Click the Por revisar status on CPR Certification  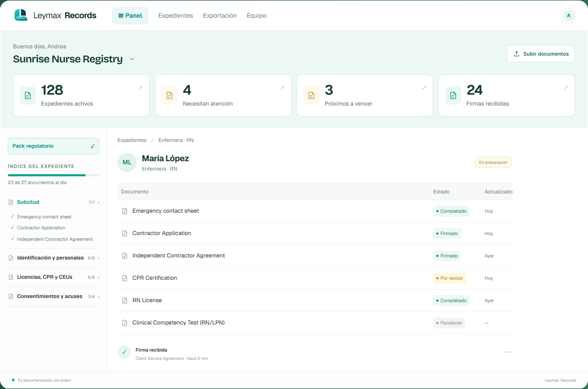click(x=450, y=278)
